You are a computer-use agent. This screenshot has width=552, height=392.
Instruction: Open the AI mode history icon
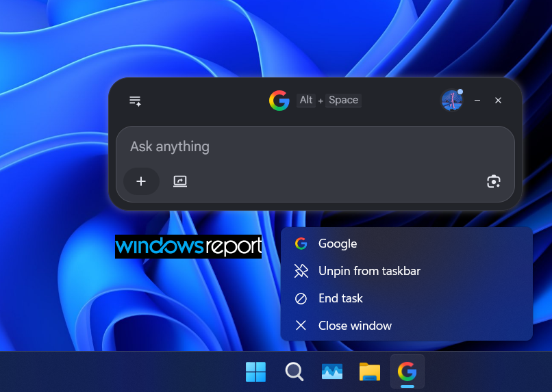point(135,101)
